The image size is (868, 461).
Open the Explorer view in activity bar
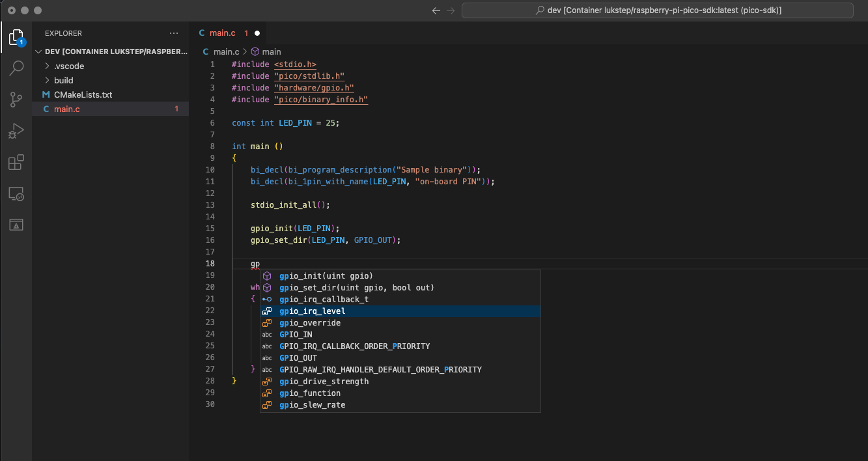click(x=16, y=37)
